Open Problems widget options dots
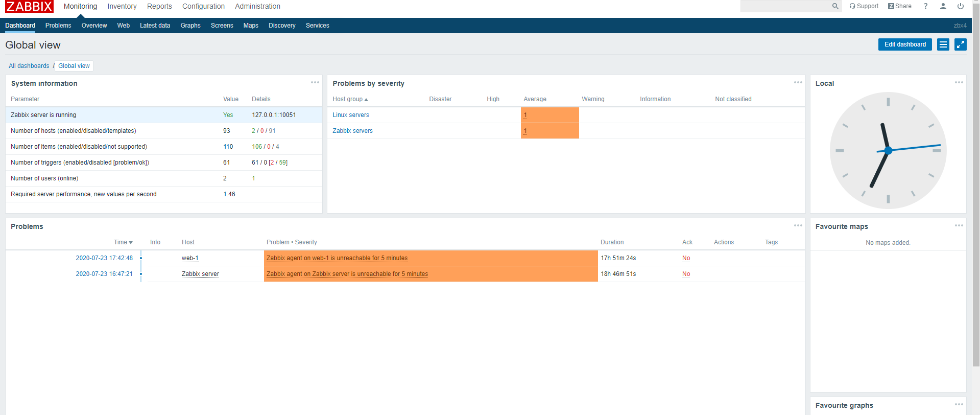This screenshot has height=415, width=980. pyautogui.click(x=798, y=225)
